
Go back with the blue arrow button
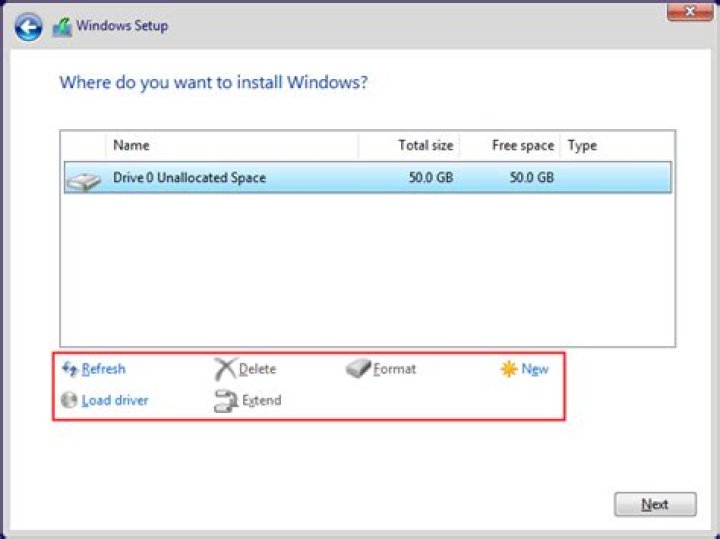28,27
